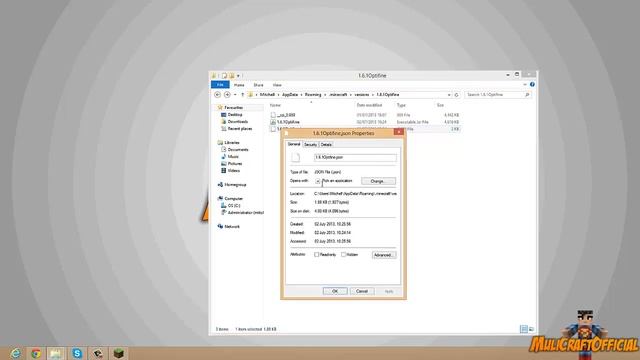
Task: Select OS (C:) drive
Action: click(234, 206)
